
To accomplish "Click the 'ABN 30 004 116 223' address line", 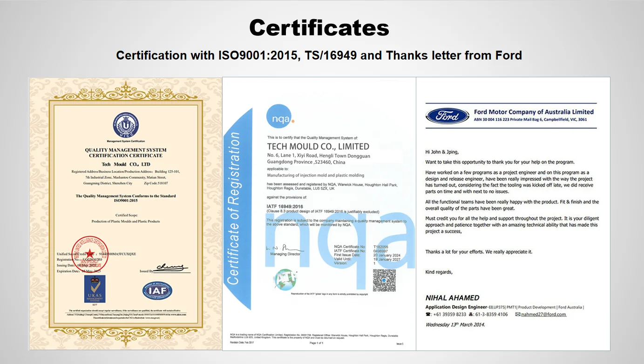I will click(530, 120).
